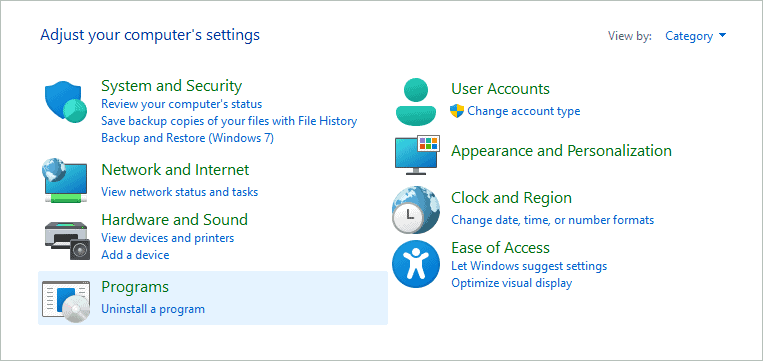Open the Ease of Access figure icon
The image size is (763, 361).
point(416,264)
